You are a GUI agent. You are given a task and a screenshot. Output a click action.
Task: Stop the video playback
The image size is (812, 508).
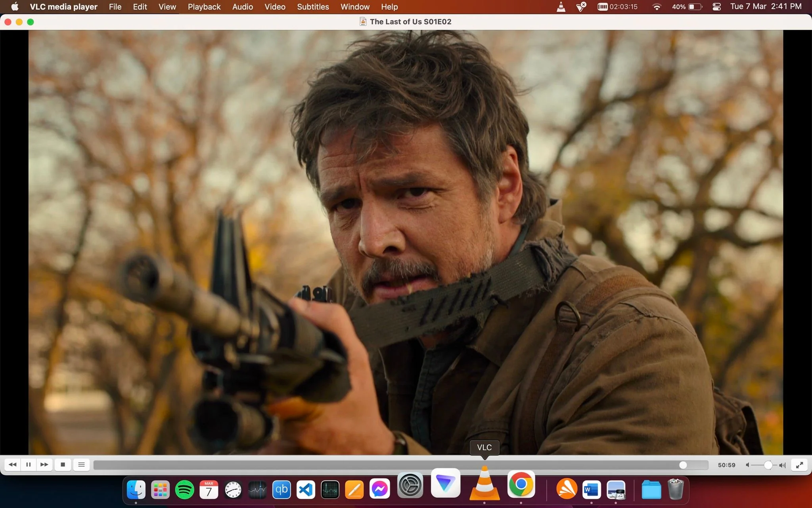coord(63,465)
